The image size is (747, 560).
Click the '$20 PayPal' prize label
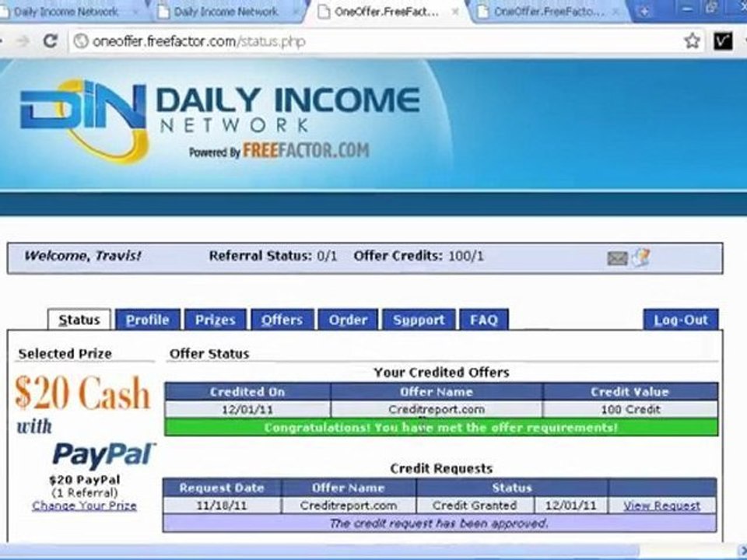(x=84, y=480)
